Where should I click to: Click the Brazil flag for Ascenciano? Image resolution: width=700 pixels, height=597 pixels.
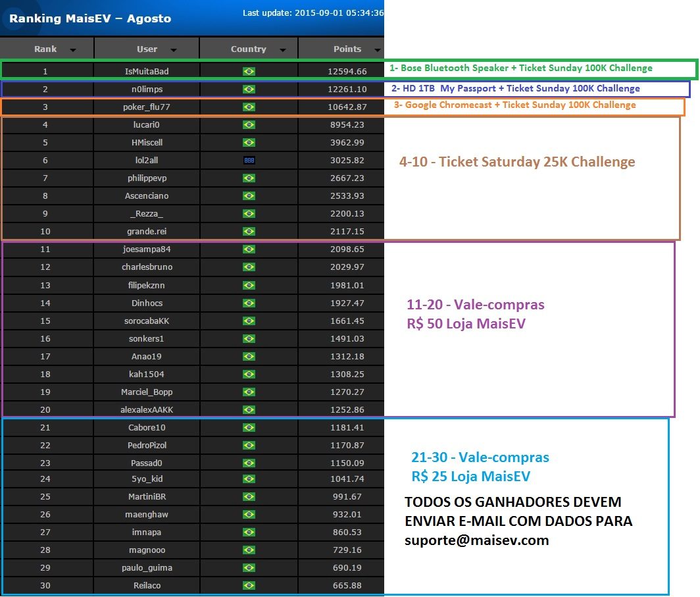point(249,196)
